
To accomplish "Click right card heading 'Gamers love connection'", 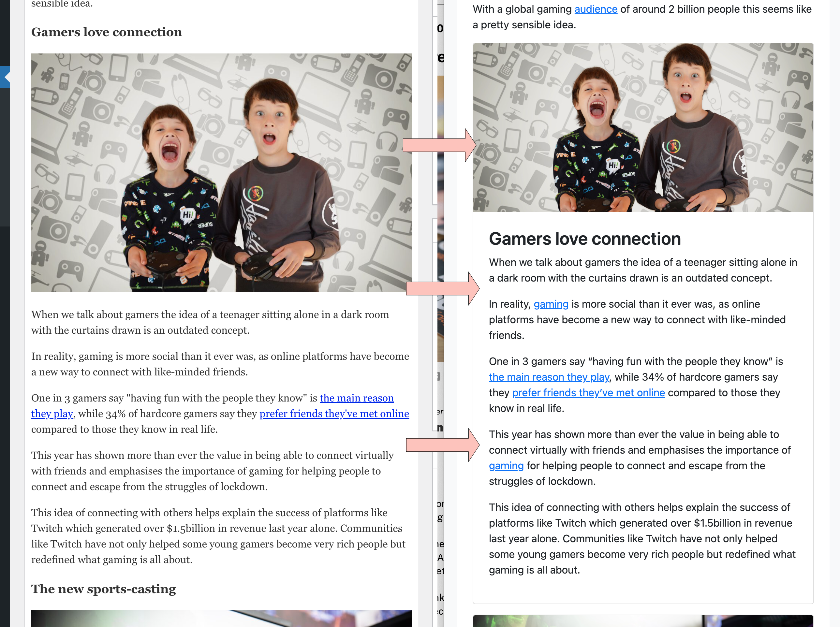I will point(584,239).
